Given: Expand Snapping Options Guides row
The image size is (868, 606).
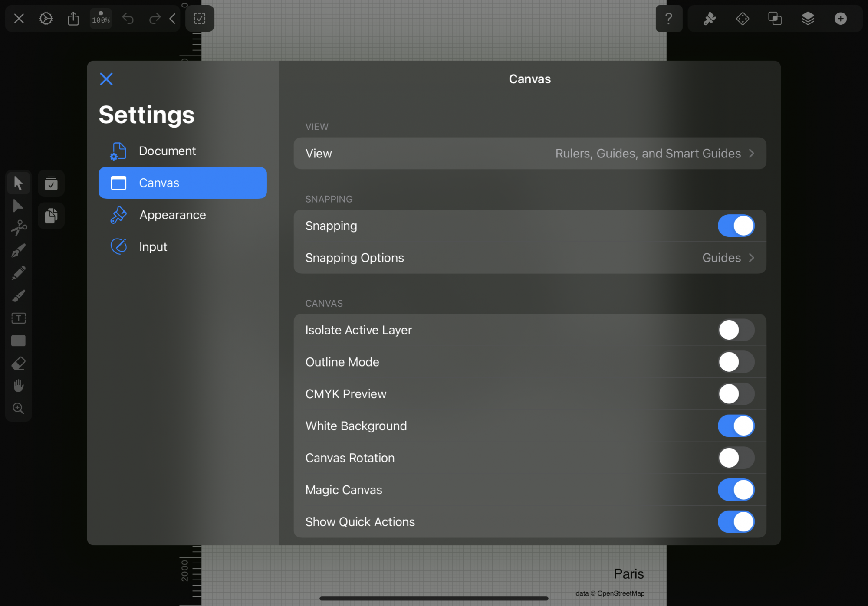Looking at the screenshot, I should coord(529,258).
